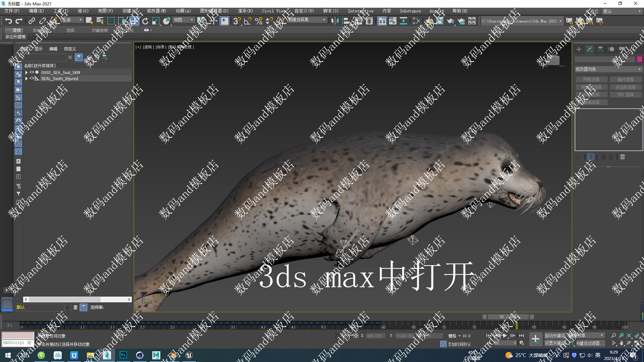The image size is (644, 362).
Task: Toggle the Spinner Snap icon
Action: pyautogui.click(x=269, y=21)
